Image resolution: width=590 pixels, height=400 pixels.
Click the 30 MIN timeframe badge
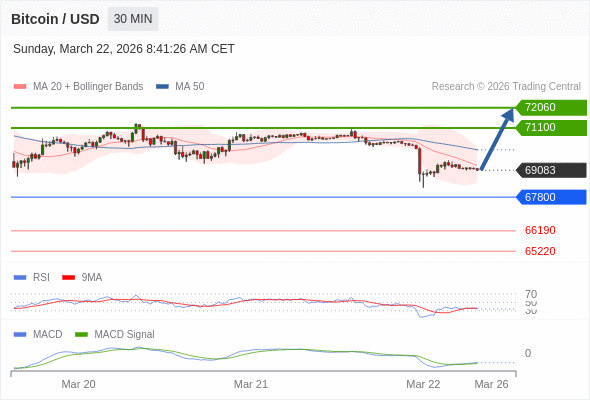point(133,19)
